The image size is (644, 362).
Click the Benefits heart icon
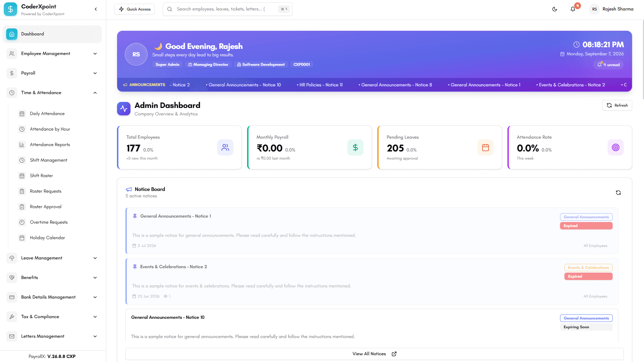(12, 278)
